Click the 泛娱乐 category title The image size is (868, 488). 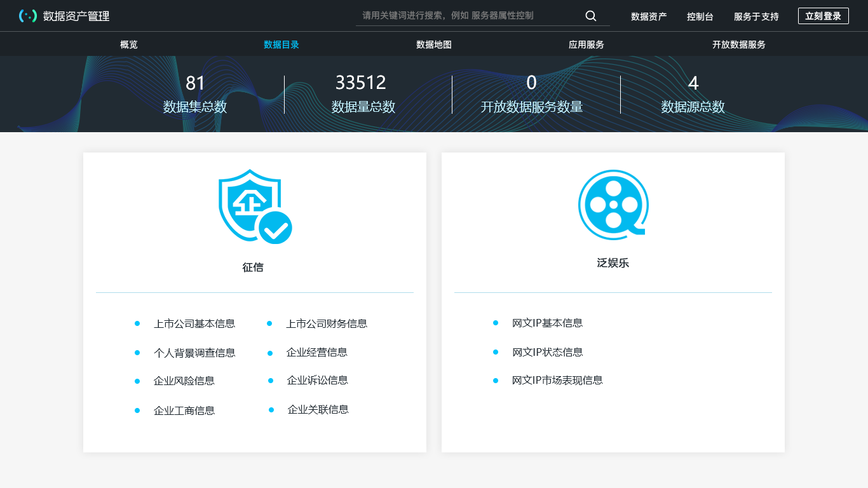(613, 263)
